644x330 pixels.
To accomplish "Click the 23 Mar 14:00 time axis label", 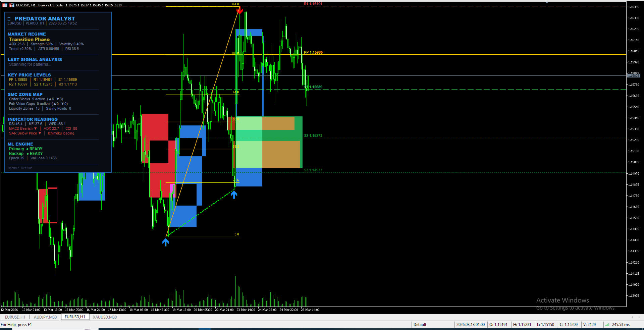I will click(x=246, y=310).
